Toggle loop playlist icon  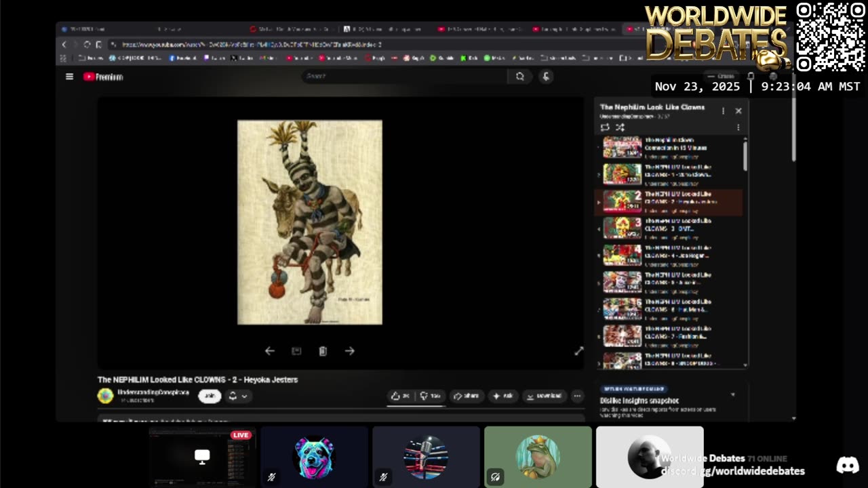[605, 127]
